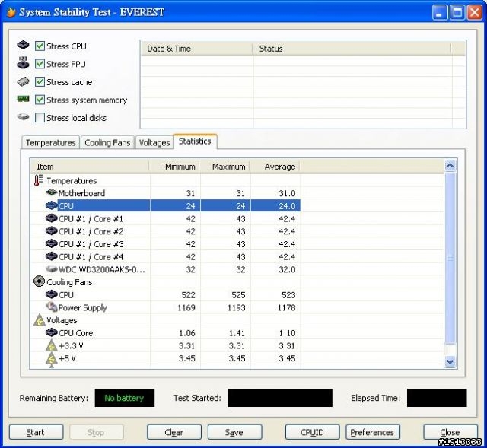This screenshot has height=448, width=487.
Task: Click the Average column header
Action: click(275, 167)
